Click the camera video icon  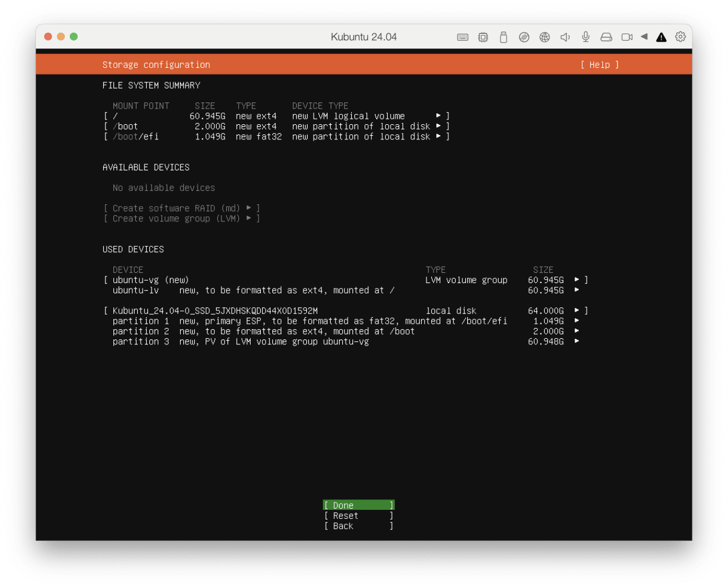(x=627, y=37)
